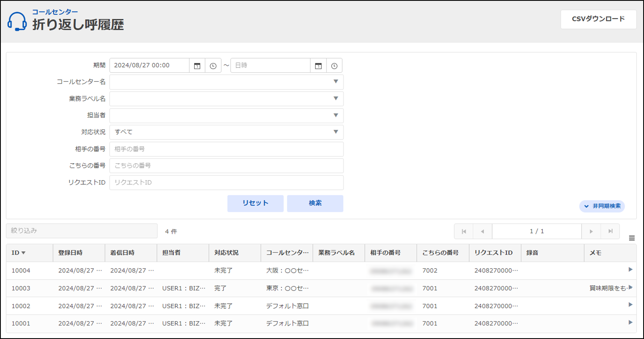Click the メモ column header
The image size is (644, 339).
click(x=610, y=253)
